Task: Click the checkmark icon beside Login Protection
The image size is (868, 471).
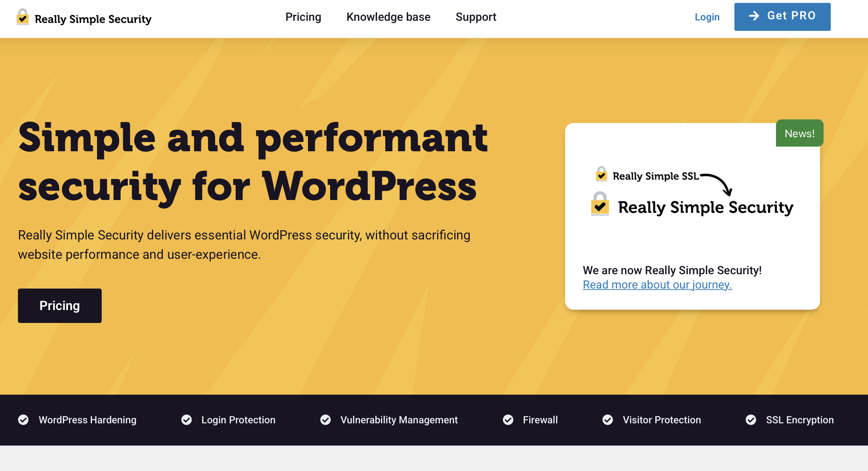Action: pos(187,420)
